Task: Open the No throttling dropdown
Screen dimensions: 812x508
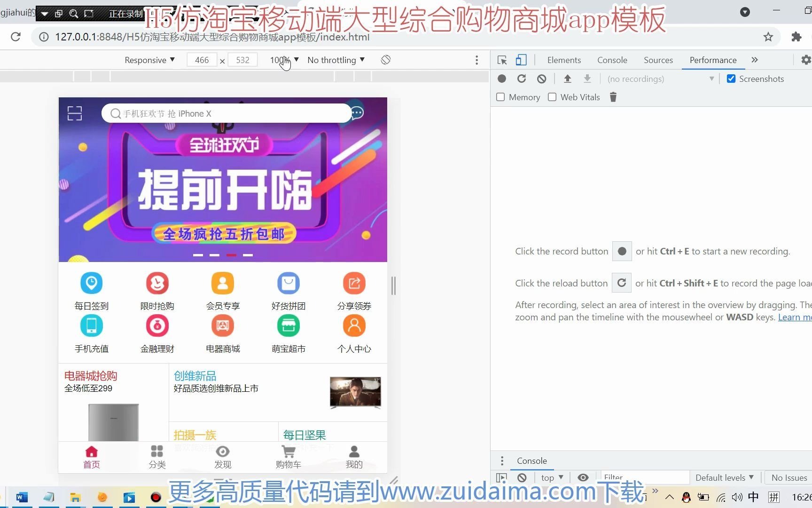Action: tap(336, 60)
